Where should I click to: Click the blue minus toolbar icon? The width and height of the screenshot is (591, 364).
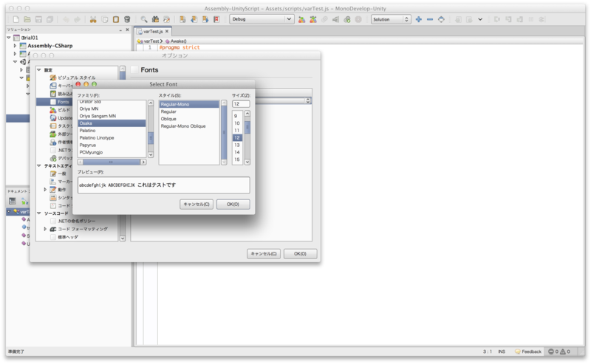pyautogui.click(x=430, y=19)
